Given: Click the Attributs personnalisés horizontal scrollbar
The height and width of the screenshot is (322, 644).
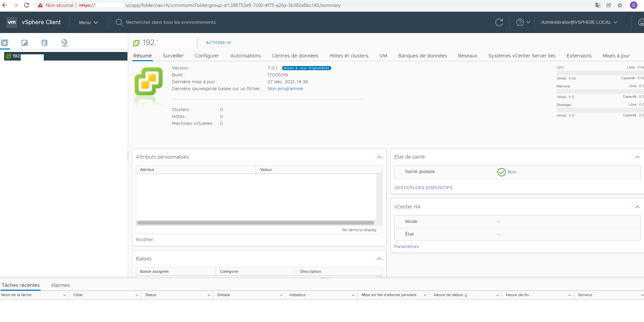Looking at the screenshot, I should (256, 223).
